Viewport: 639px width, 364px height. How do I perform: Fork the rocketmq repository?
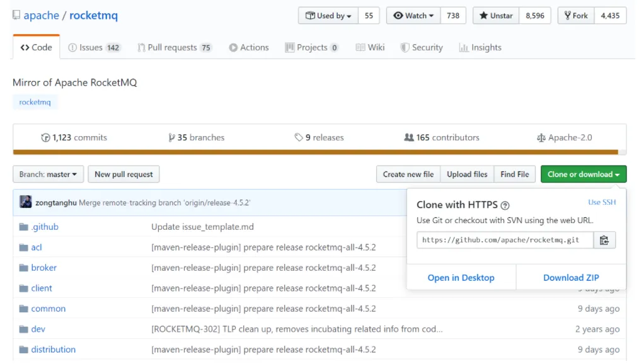pyautogui.click(x=576, y=16)
